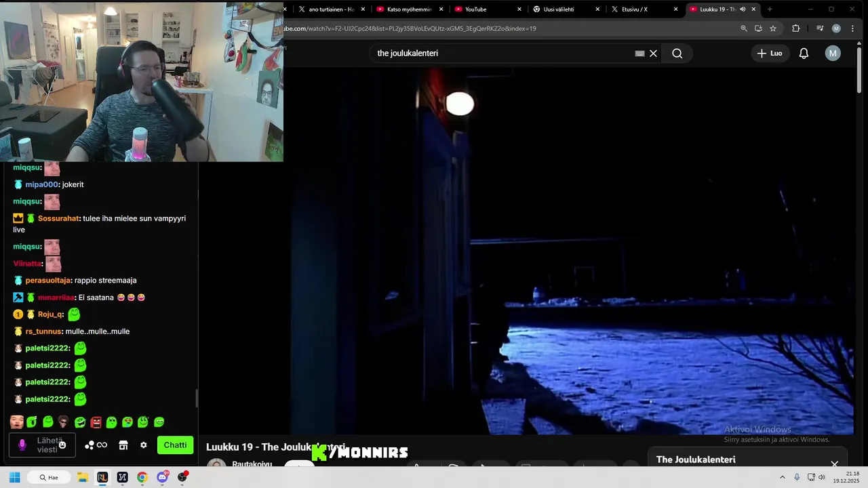Open the YouTube account avatar M
868x488 pixels.
coord(833,54)
